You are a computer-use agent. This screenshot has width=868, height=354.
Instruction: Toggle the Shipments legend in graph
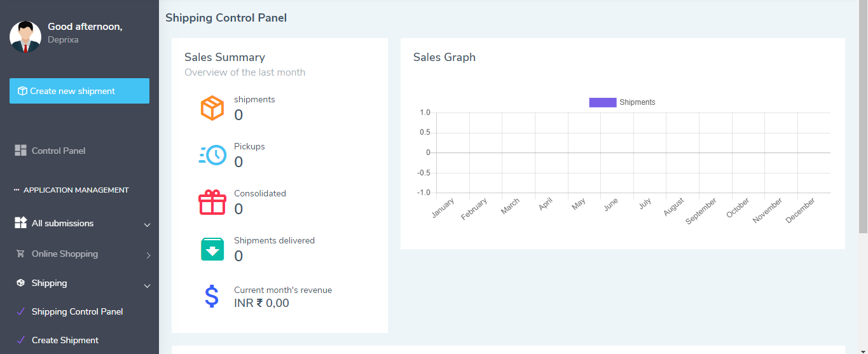[637, 102]
